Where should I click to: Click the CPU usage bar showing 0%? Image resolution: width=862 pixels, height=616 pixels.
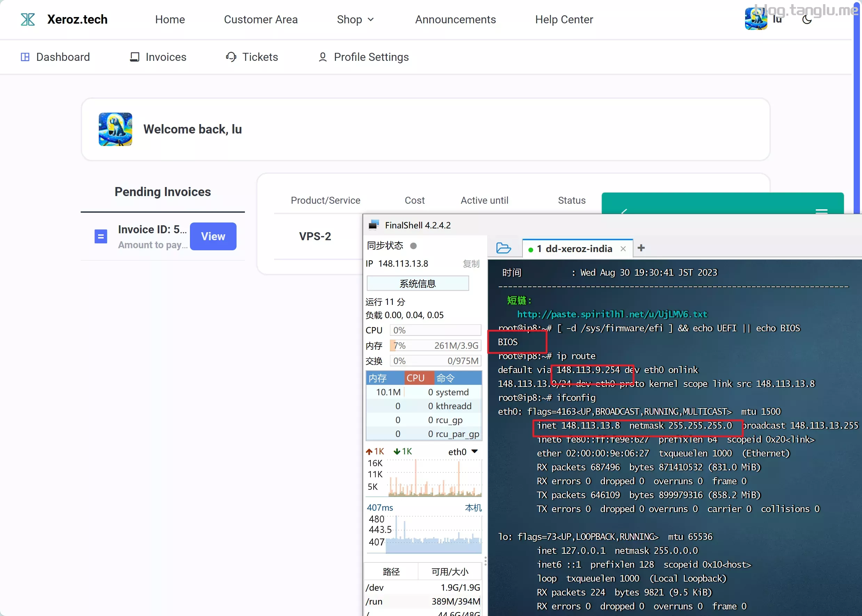click(x=436, y=330)
